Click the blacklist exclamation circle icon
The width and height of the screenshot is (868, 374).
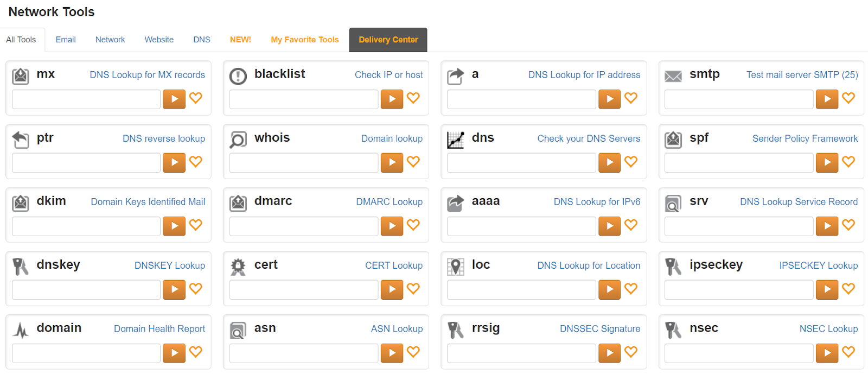click(x=238, y=77)
